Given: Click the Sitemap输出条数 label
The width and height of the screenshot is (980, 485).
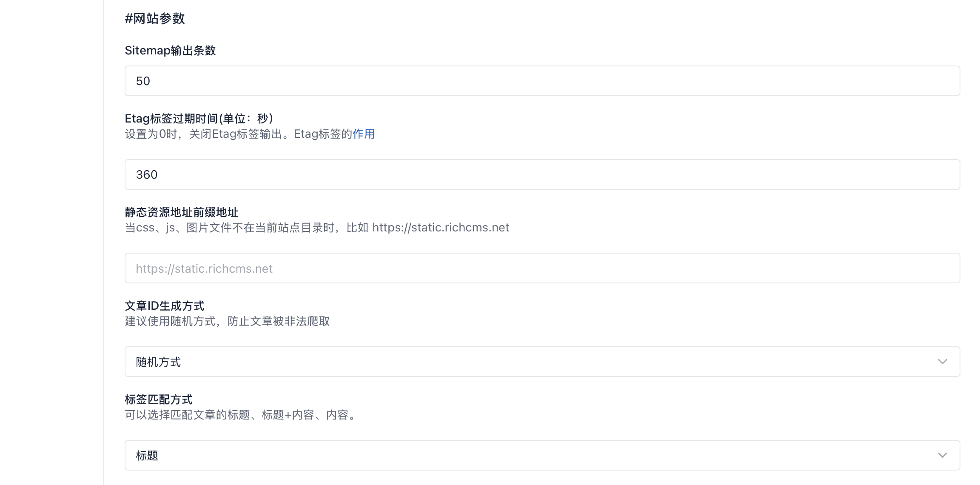Looking at the screenshot, I should [170, 51].
